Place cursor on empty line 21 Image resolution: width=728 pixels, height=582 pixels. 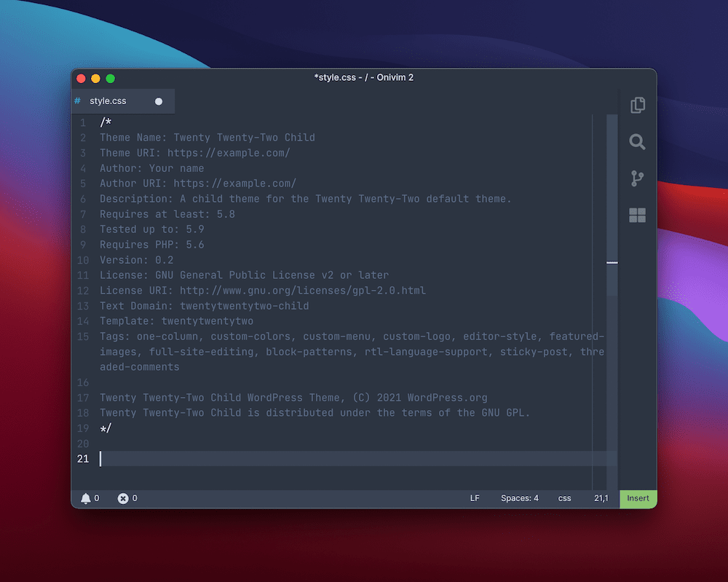218,458
